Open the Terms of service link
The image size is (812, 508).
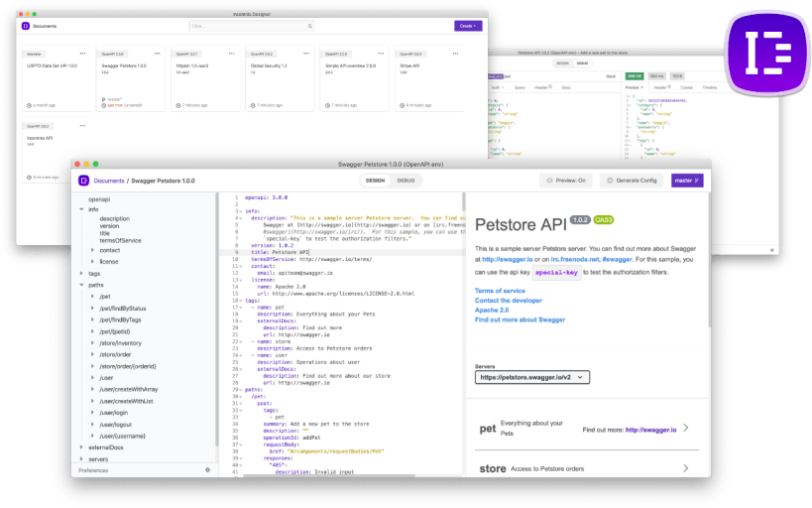coord(500,291)
